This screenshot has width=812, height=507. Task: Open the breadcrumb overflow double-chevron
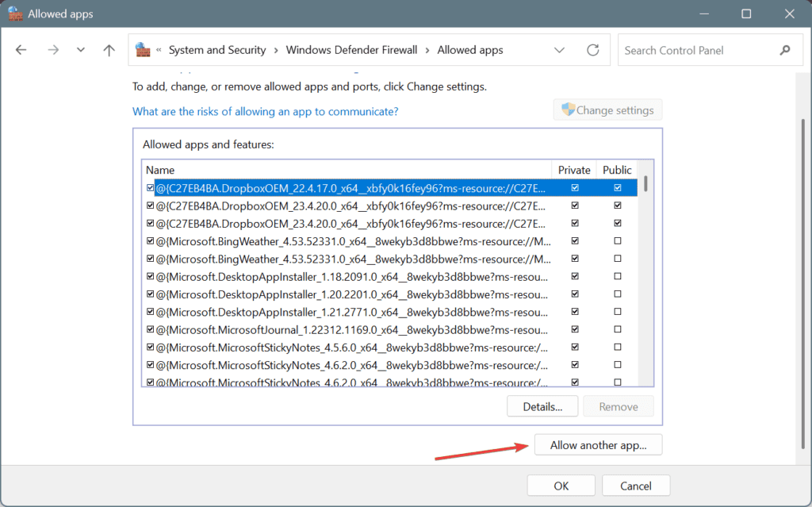point(159,50)
